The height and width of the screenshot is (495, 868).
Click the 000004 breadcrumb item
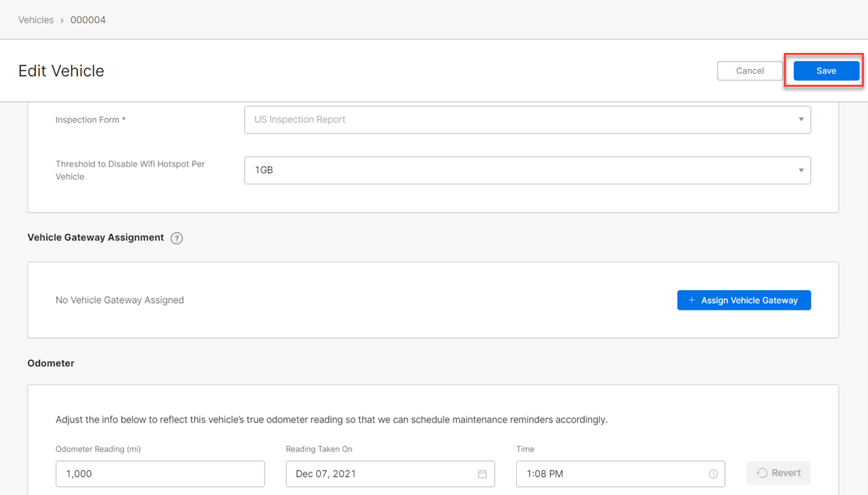coord(88,20)
